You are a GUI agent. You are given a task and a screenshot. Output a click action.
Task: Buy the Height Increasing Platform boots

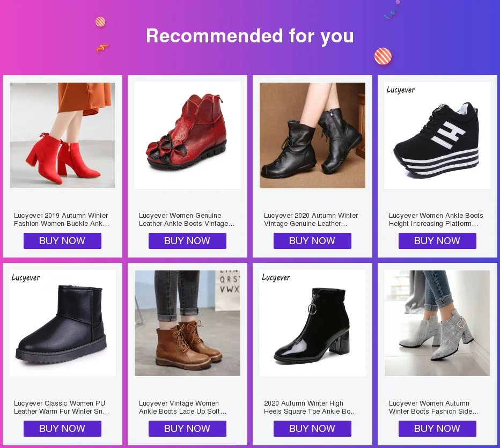pyautogui.click(x=438, y=241)
